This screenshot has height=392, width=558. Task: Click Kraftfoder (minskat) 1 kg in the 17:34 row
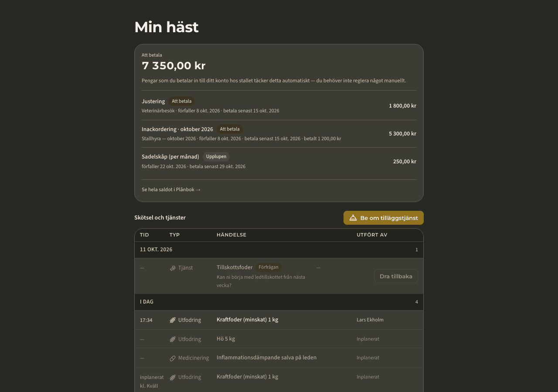point(247,320)
